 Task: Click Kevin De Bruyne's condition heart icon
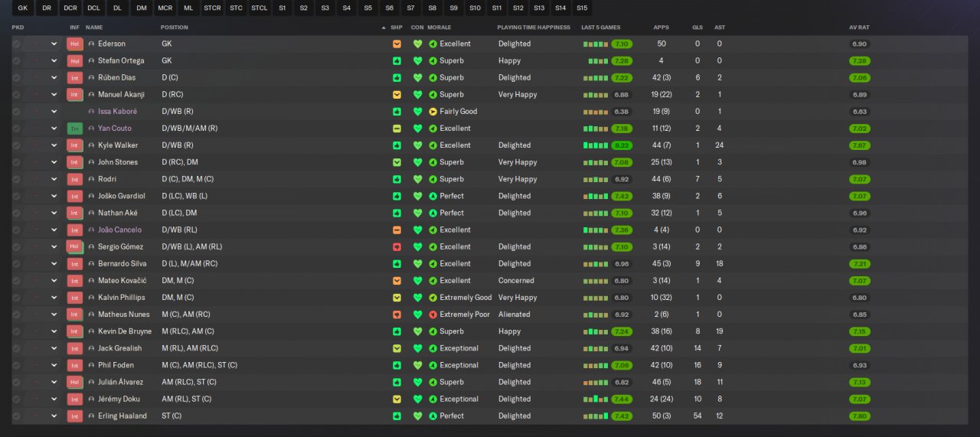[417, 331]
